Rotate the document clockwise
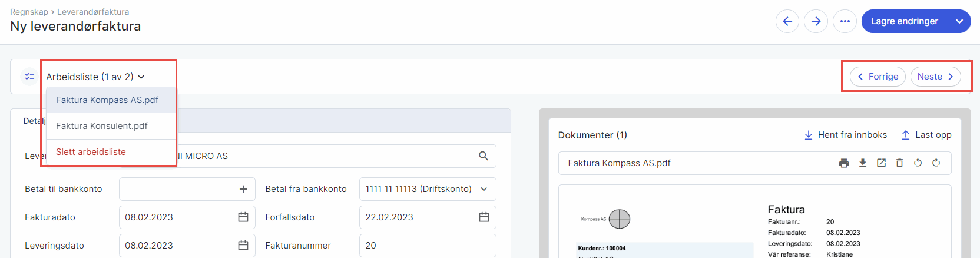The width and height of the screenshot is (980, 258). coord(936,163)
